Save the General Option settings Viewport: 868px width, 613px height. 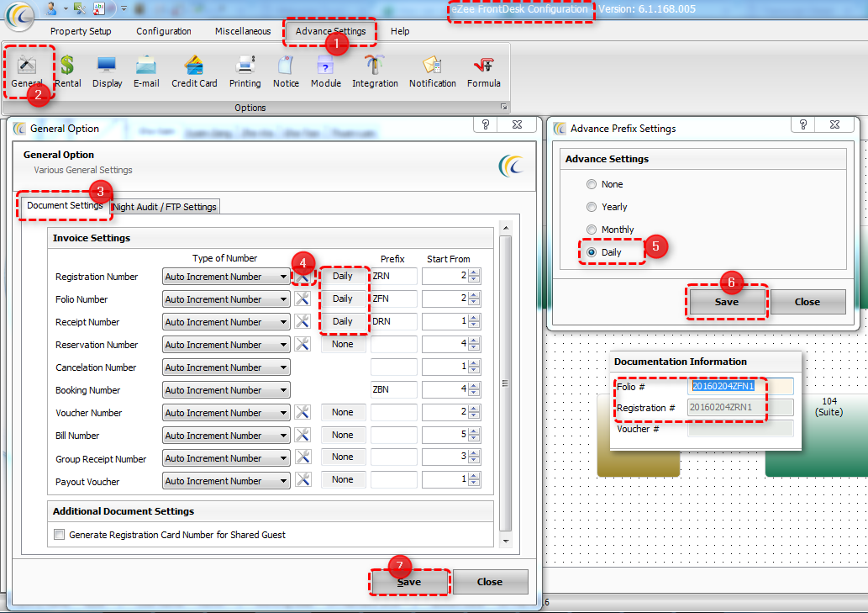[x=409, y=582]
